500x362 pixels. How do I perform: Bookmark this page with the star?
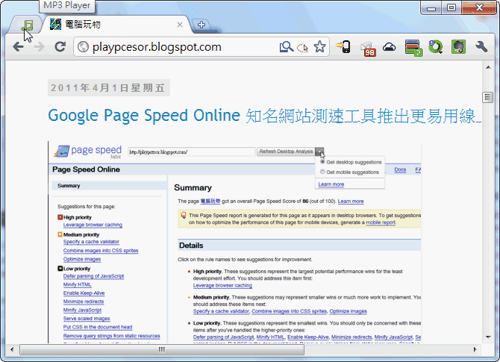(x=320, y=47)
